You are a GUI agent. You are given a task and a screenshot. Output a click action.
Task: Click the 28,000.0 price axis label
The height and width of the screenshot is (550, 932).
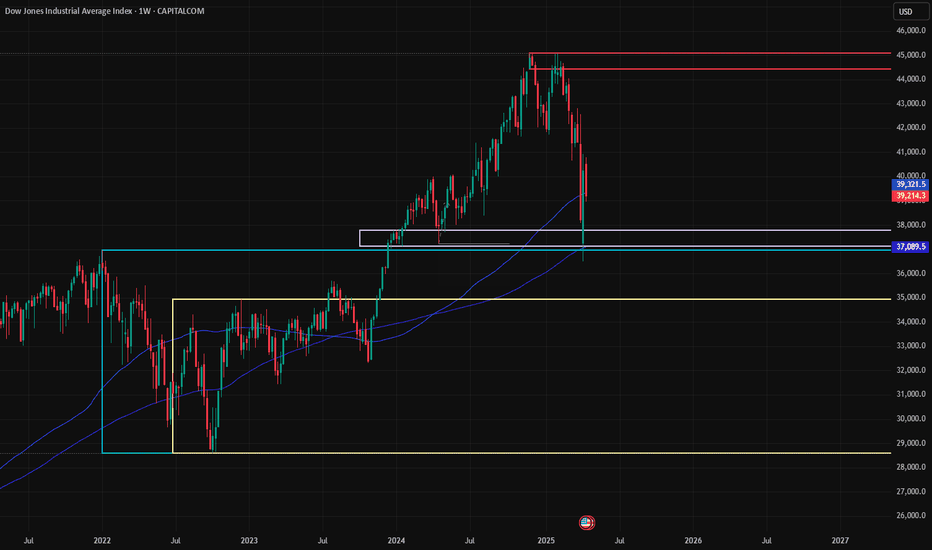pos(911,467)
